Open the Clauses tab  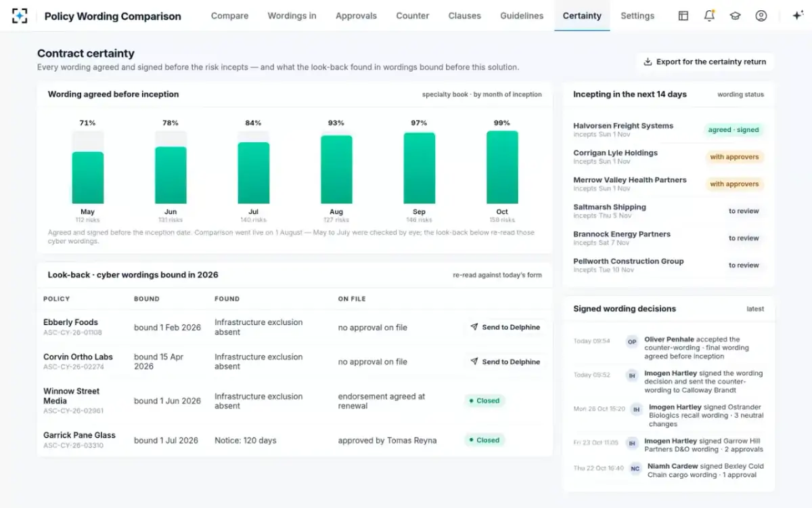coord(465,16)
